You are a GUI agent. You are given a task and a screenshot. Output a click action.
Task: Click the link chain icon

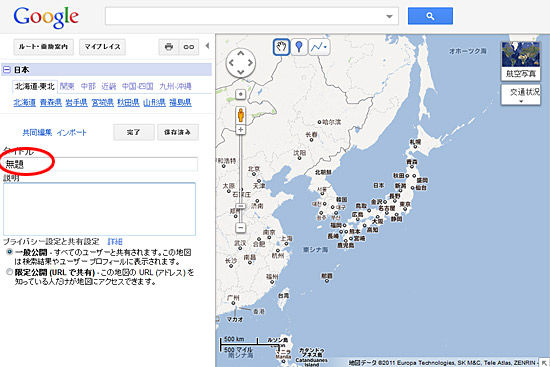pos(189,47)
